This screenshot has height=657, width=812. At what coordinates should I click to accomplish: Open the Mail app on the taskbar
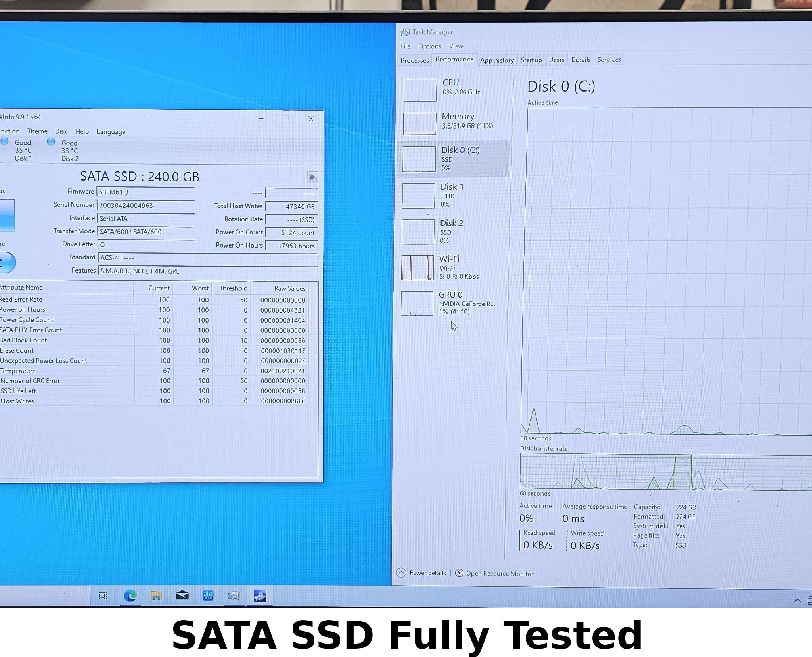(182, 595)
